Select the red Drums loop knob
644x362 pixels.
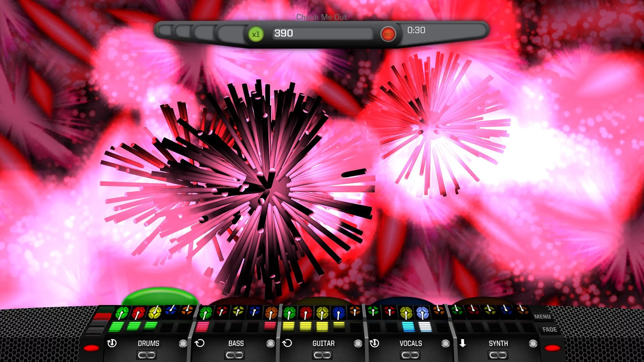(x=138, y=313)
